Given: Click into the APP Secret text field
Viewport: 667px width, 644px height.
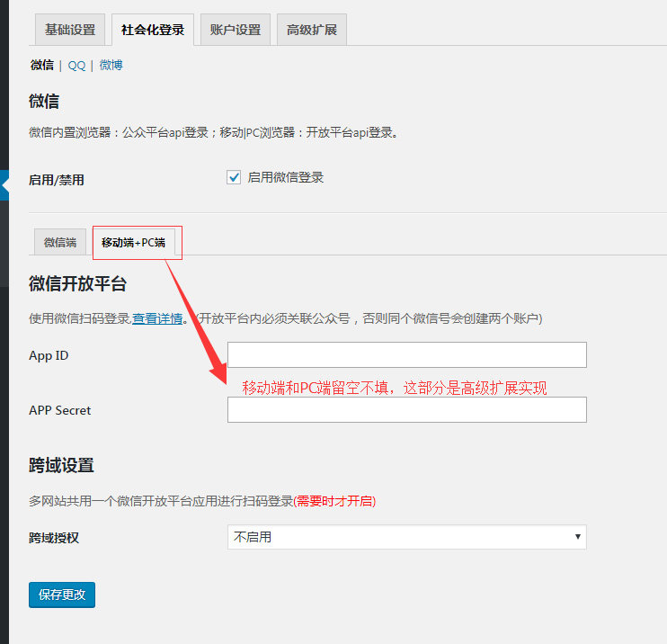Looking at the screenshot, I should [406, 410].
